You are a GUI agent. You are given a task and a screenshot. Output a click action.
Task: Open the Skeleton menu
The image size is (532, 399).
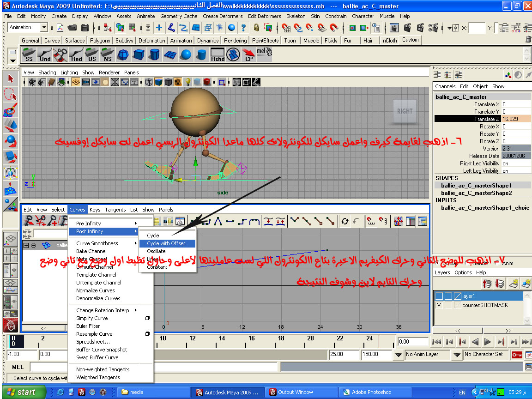pyautogui.click(x=296, y=16)
